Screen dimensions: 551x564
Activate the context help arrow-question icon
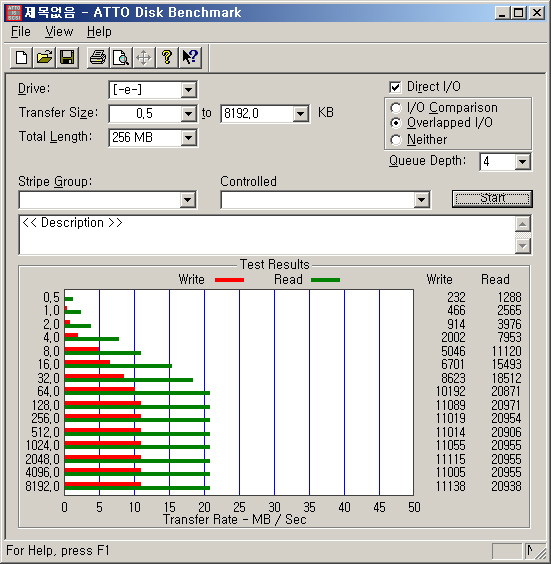[x=190, y=57]
